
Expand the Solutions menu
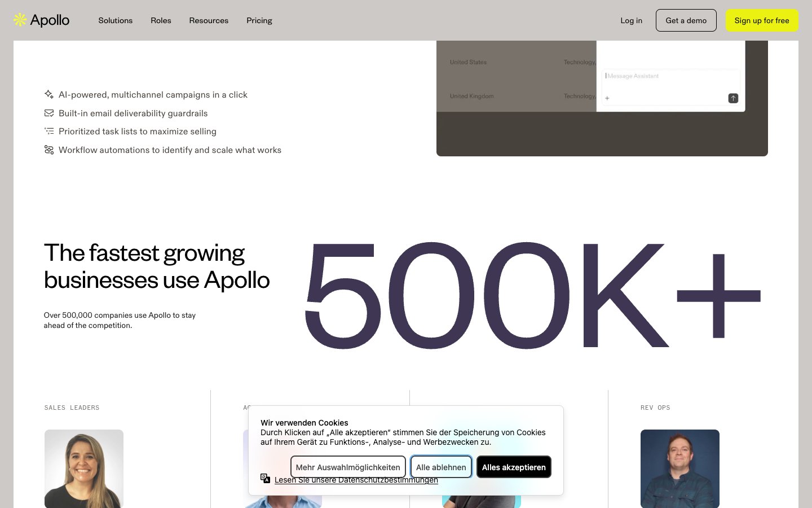115,20
